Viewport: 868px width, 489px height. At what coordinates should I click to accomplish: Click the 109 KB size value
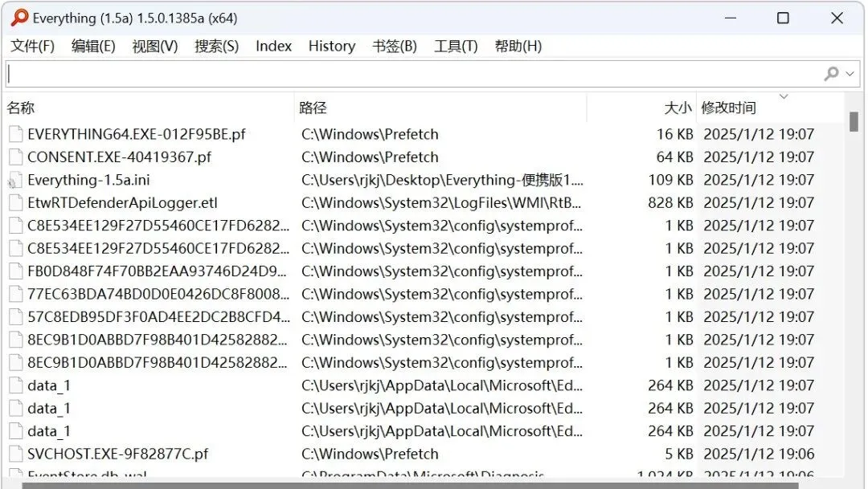[671, 181]
